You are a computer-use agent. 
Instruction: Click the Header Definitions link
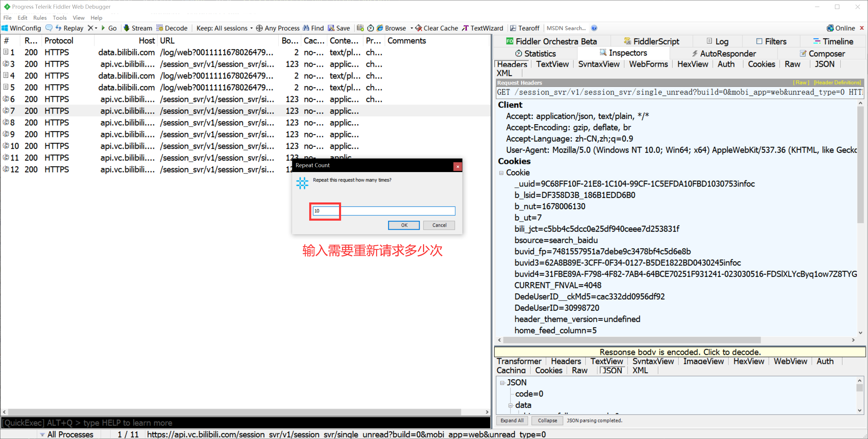point(837,82)
